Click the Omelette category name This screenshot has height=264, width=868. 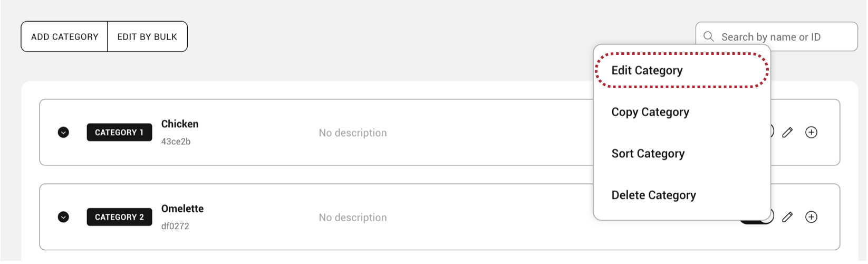coord(182,209)
